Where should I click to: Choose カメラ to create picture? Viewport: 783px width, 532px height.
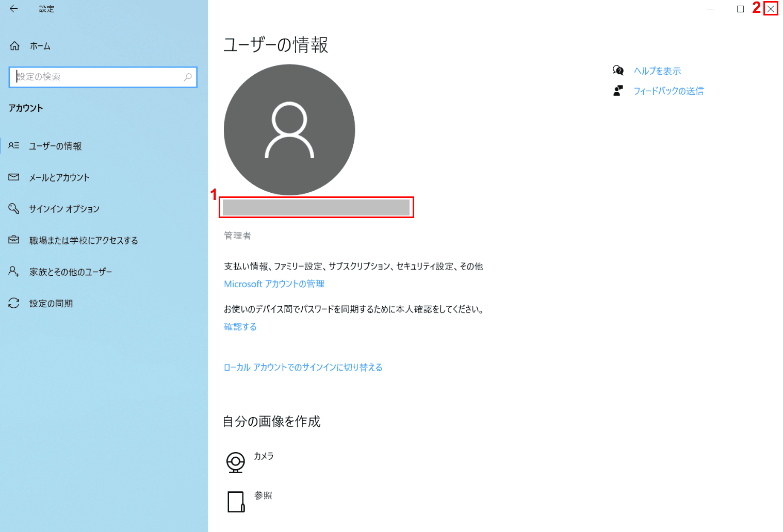[264, 456]
